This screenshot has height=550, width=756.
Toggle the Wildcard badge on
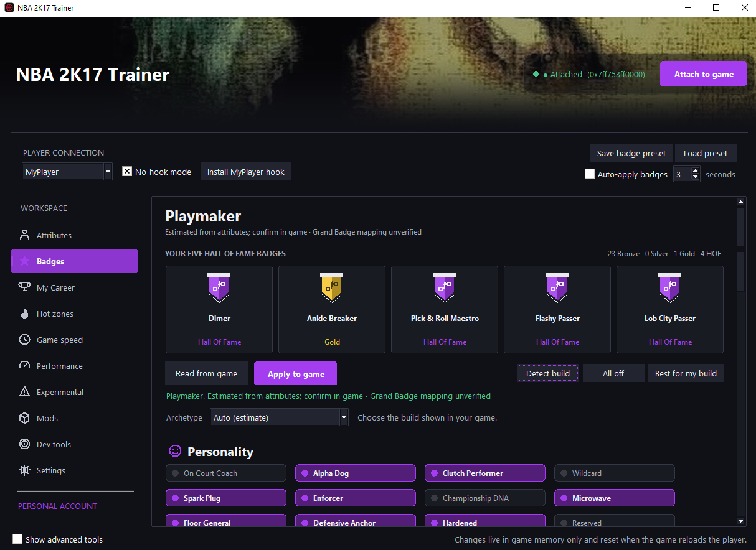click(615, 473)
